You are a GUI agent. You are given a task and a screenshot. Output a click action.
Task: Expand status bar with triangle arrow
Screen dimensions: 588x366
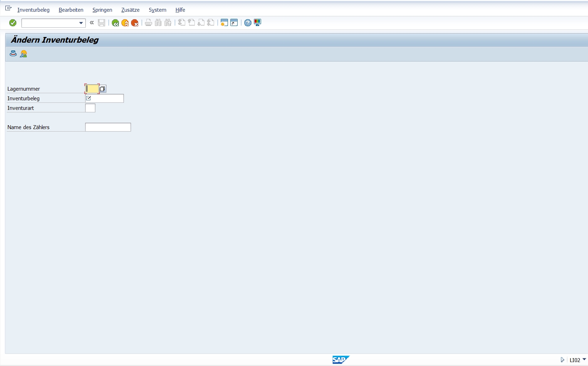(562, 360)
